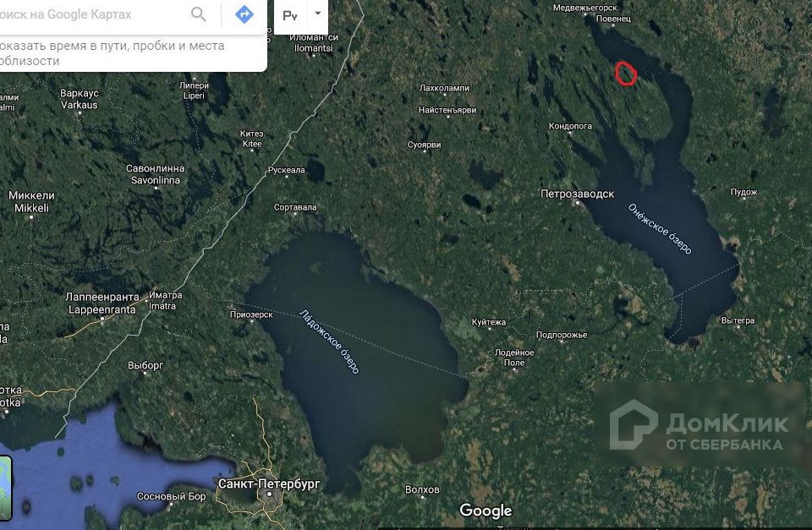The height and width of the screenshot is (530, 812).
Task: Select the Петрозаводск city label
Action: 577,194
